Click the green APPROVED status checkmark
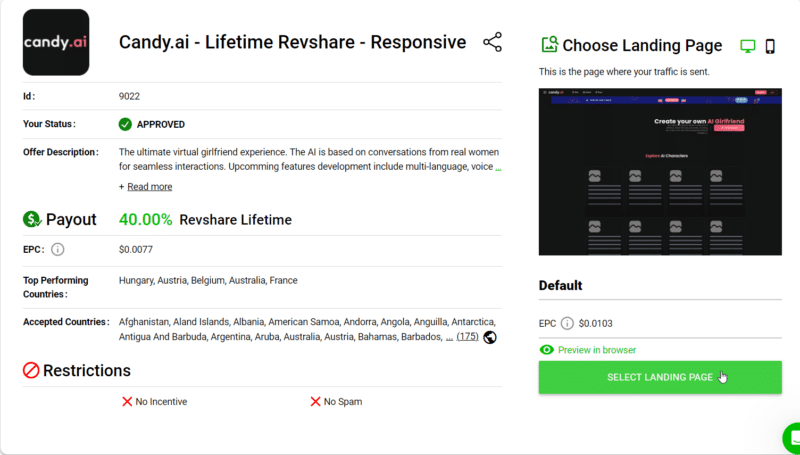Viewport: 800px width, 455px height. tap(125, 124)
